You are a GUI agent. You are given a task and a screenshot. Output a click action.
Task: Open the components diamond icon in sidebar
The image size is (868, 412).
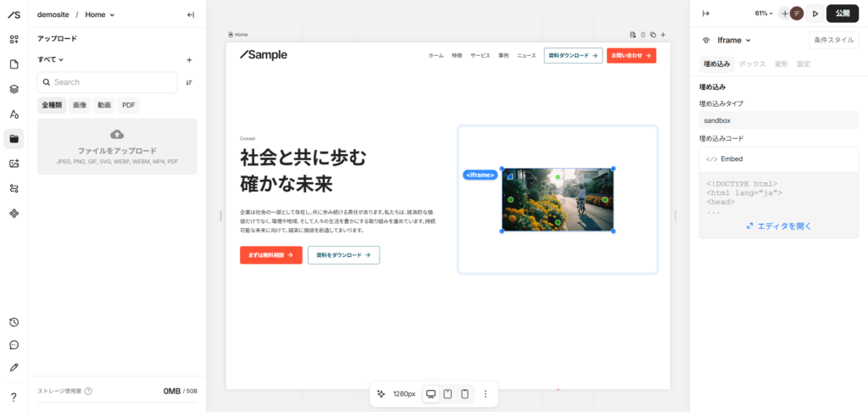click(14, 213)
